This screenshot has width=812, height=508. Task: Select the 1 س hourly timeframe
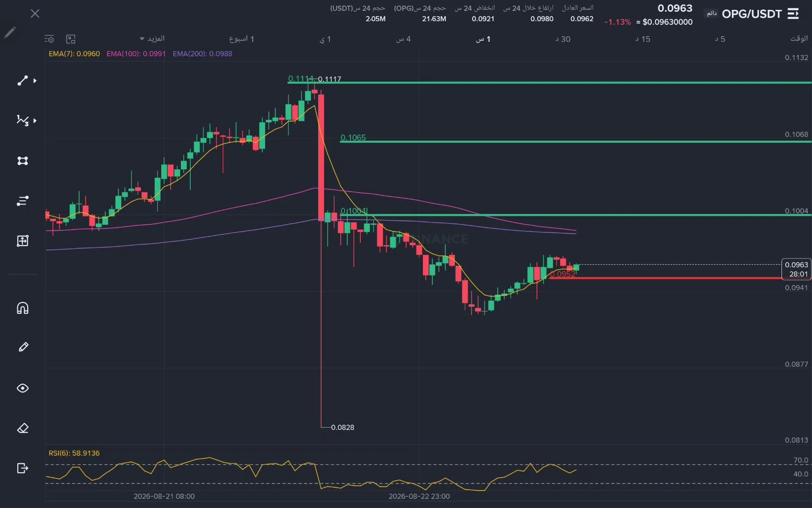coord(483,39)
